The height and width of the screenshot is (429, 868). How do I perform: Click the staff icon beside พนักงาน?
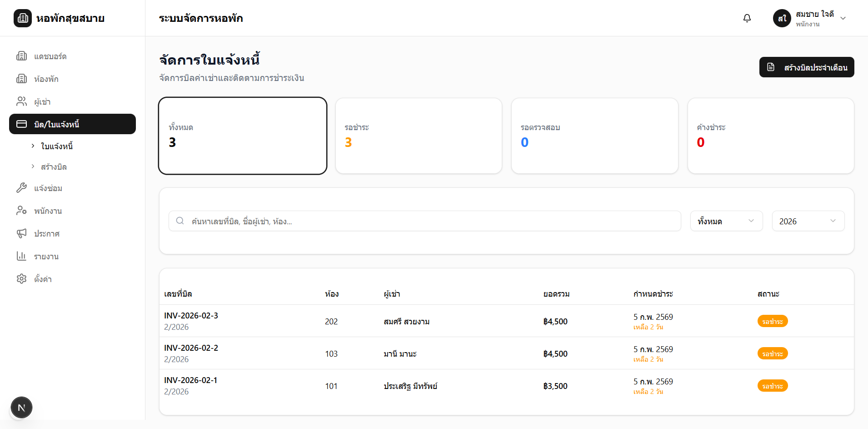coord(21,211)
